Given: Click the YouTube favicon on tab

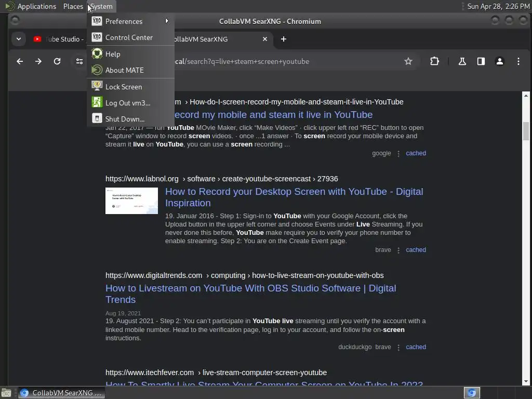Looking at the screenshot, I should tap(37, 39).
